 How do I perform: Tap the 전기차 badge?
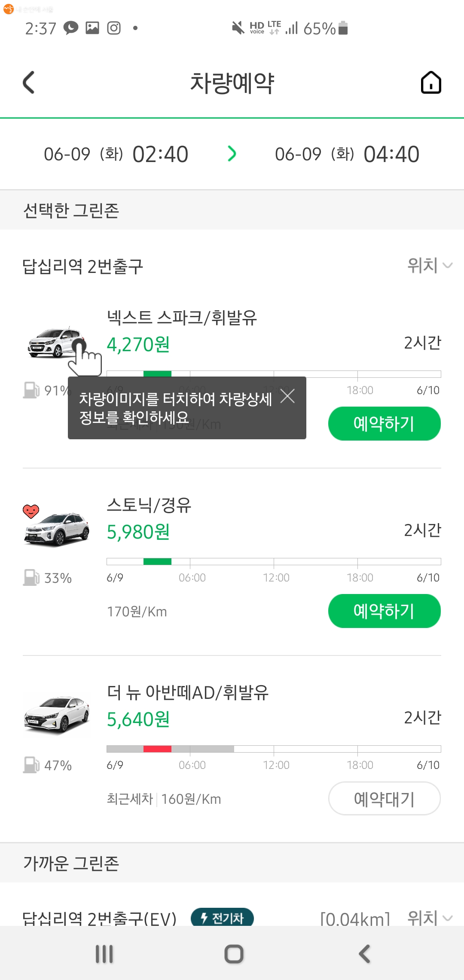pyautogui.click(x=222, y=918)
